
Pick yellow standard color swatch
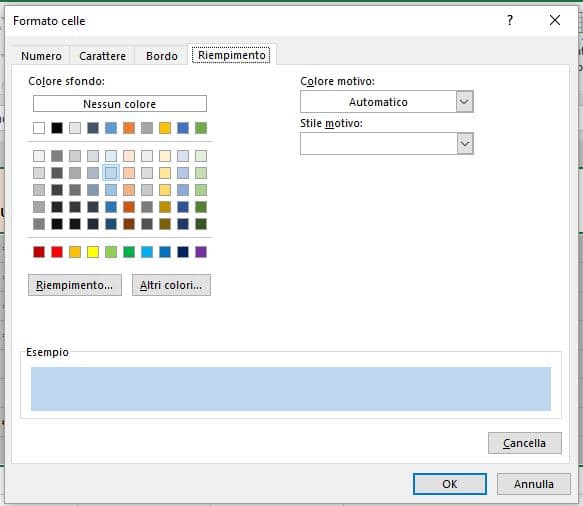pos(93,252)
